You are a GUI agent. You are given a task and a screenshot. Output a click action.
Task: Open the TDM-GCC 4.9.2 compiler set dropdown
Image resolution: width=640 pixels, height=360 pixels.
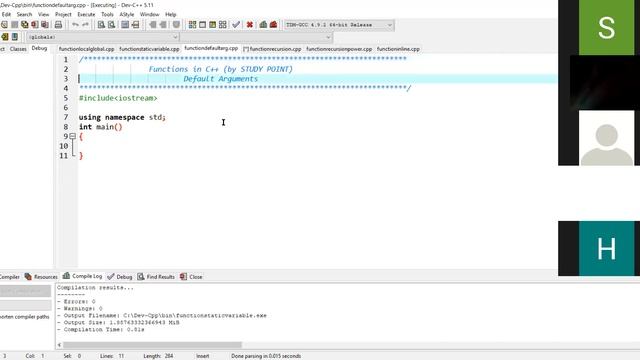[339, 25]
